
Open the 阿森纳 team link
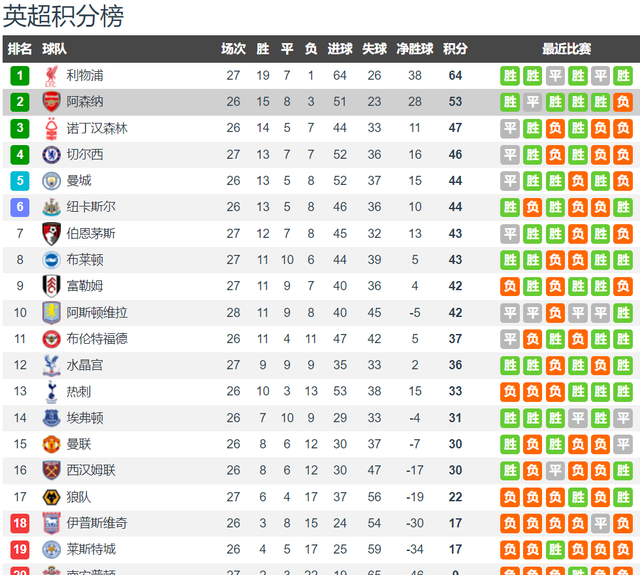point(85,102)
